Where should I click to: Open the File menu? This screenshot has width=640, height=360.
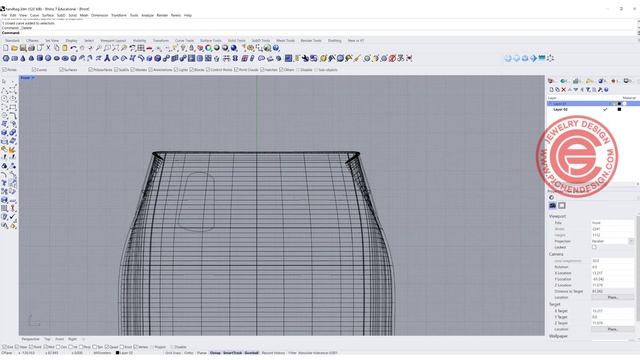coord(4,15)
